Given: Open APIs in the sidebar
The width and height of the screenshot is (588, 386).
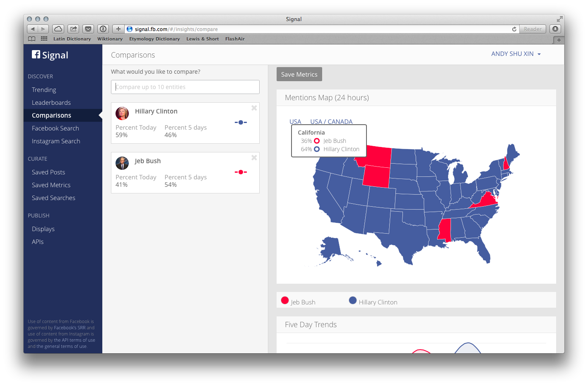Looking at the screenshot, I should pyautogui.click(x=38, y=242).
